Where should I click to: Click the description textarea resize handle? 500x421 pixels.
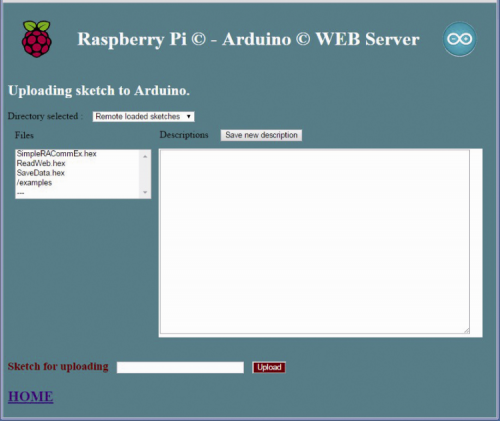click(x=467, y=330)
